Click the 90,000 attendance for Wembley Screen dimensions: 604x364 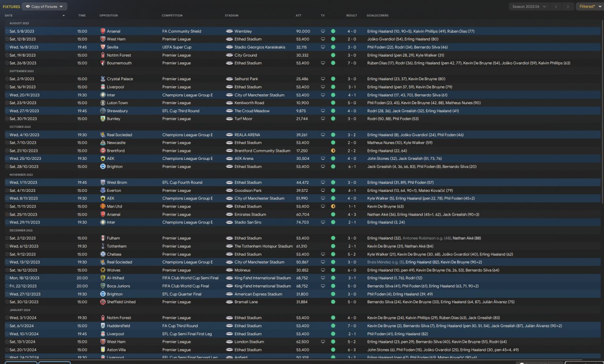[x=303, y=31]
